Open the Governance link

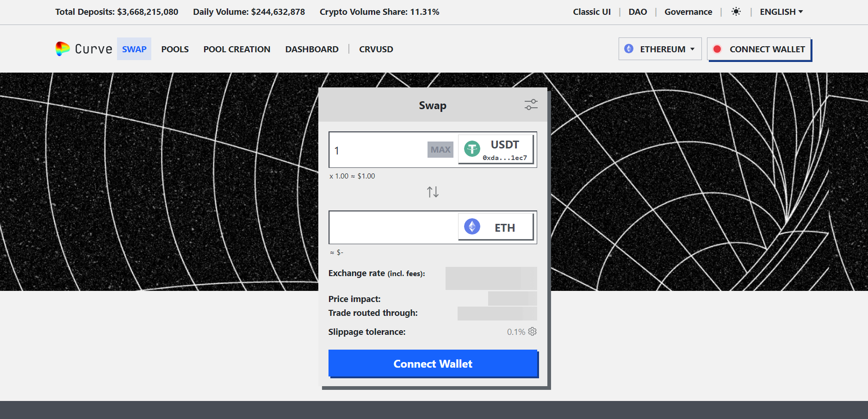pos(688,12)
